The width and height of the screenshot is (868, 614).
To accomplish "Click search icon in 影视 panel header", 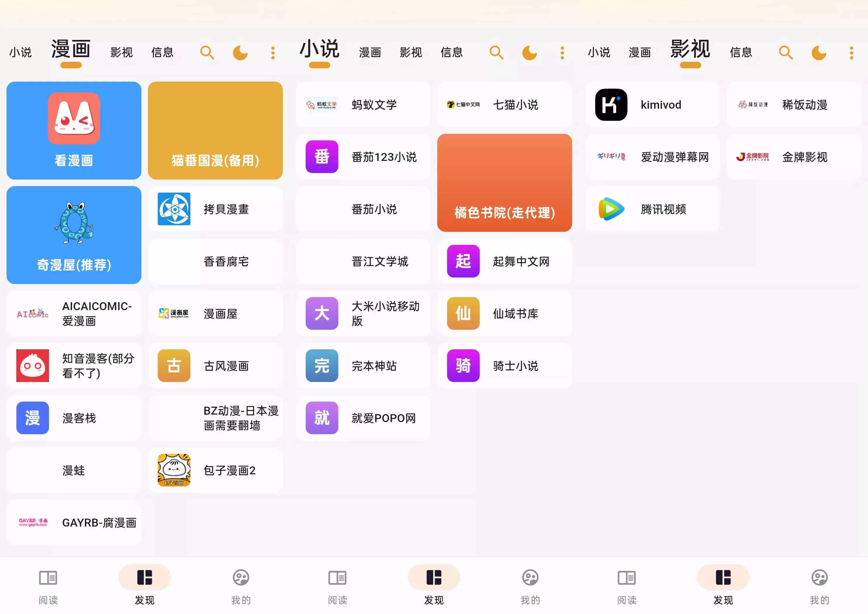I will tap(785, 52).
